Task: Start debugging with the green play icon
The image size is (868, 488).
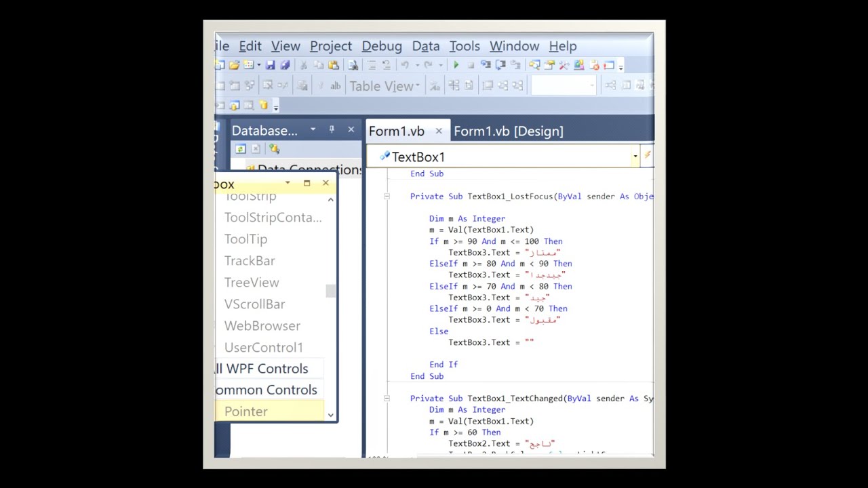Action: (x=456, y=65)
